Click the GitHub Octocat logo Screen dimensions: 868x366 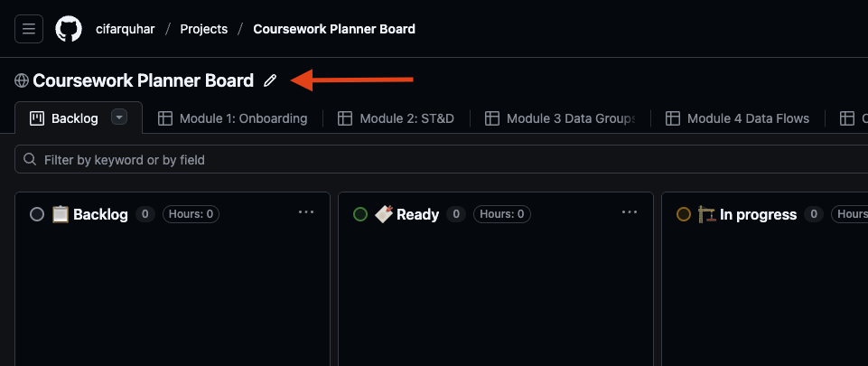click(69, 29)
